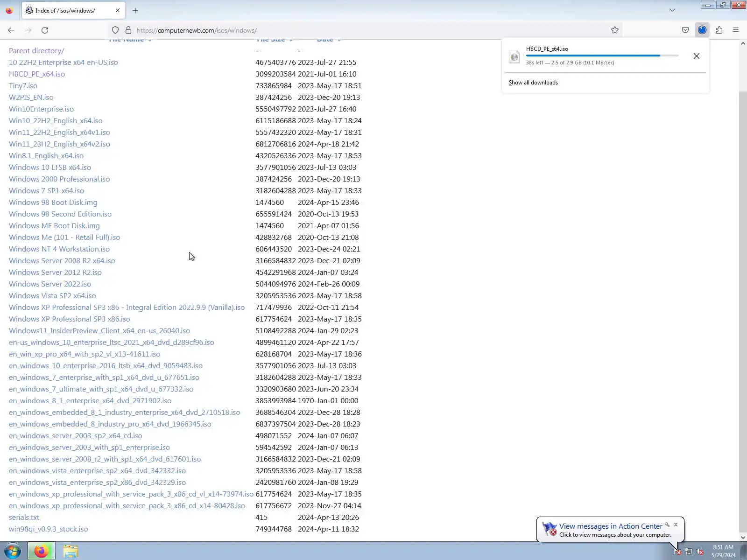Open the Extensions puzzle icon
Viewport: 747px width, 560px height.
point(719,30)
